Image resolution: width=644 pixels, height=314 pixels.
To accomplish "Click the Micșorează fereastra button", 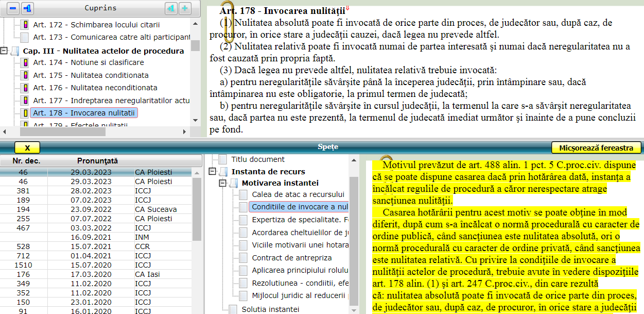I will coord(596,148).
